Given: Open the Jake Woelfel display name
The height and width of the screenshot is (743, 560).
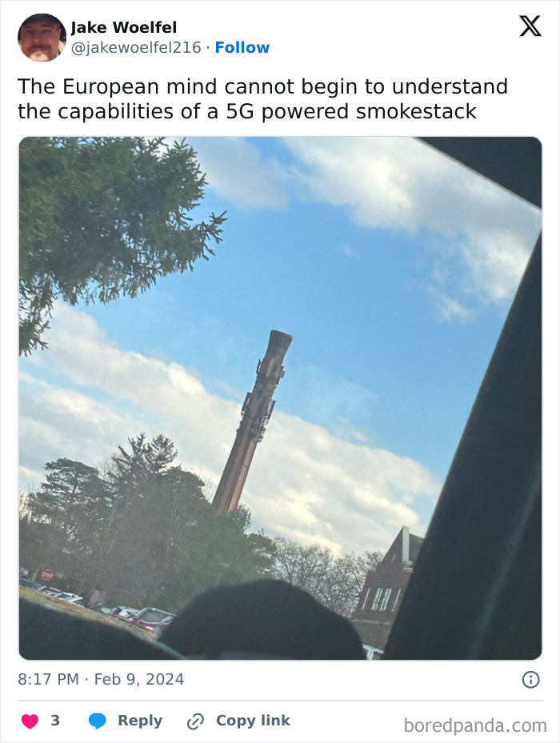Looking at the screenshot, I should click(x=124, y=27).
